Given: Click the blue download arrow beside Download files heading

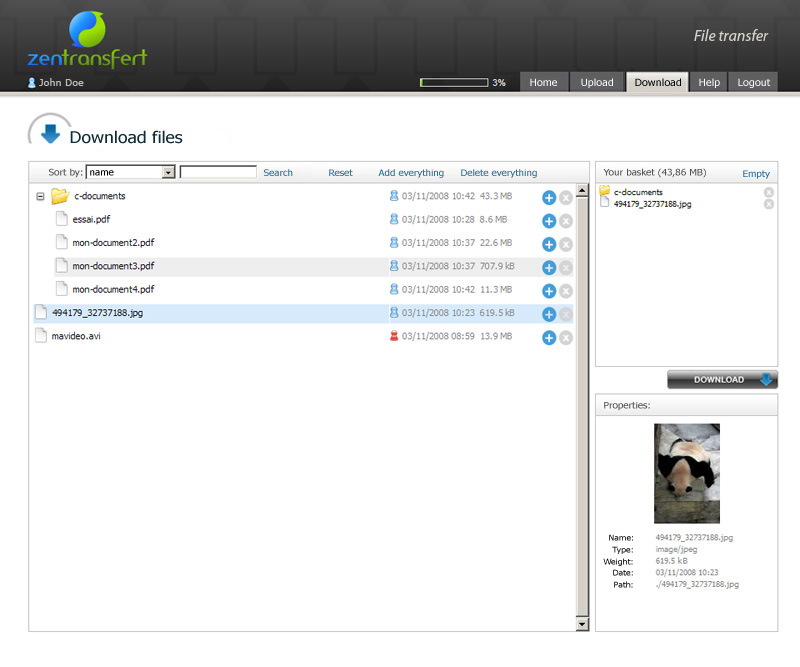Looking at the screenshot, I should (x=50, y=134).
